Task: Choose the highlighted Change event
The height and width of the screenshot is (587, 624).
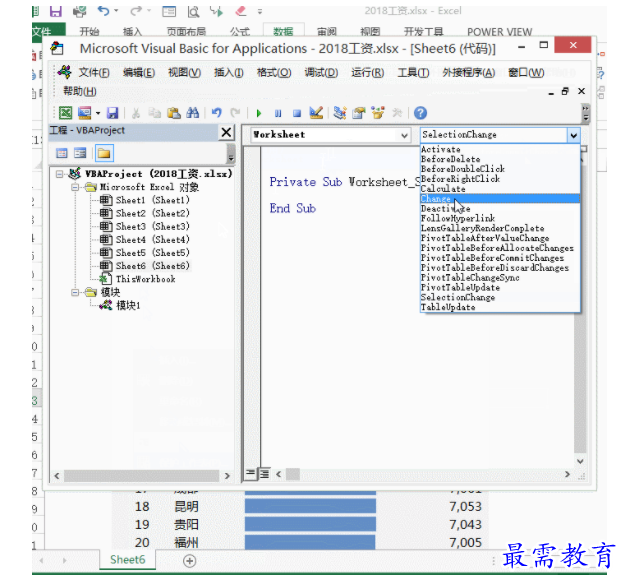Action: pos(500,199)
